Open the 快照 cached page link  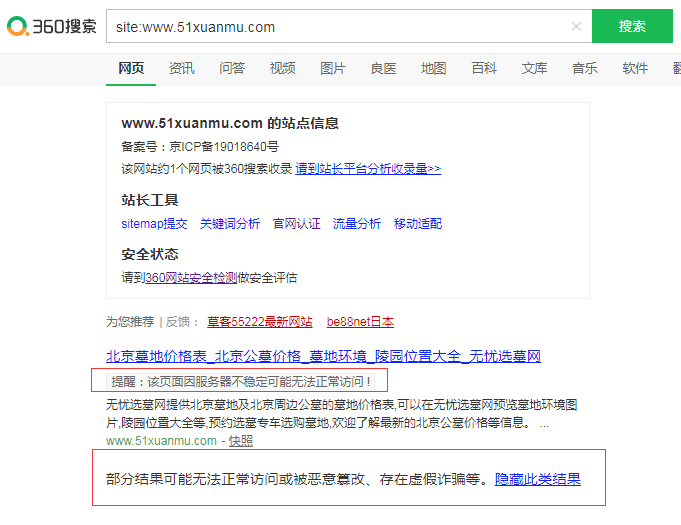pos(241,441)
